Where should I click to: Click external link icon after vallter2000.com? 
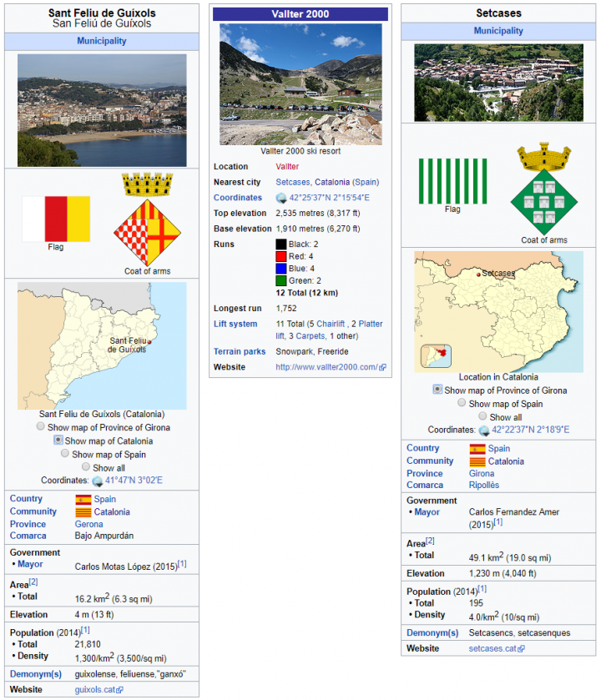(382, 367)
